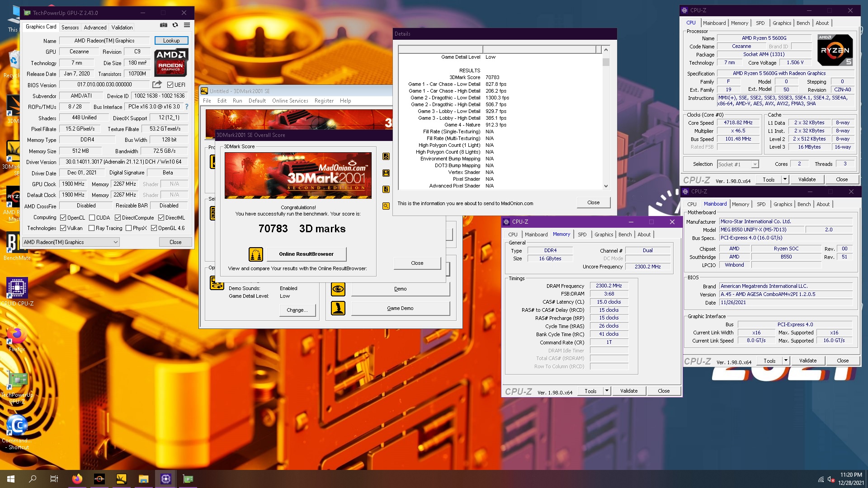The image size is (868, 488).
Task: Click Details scrollbar up arrow
Action: (606, 49)
